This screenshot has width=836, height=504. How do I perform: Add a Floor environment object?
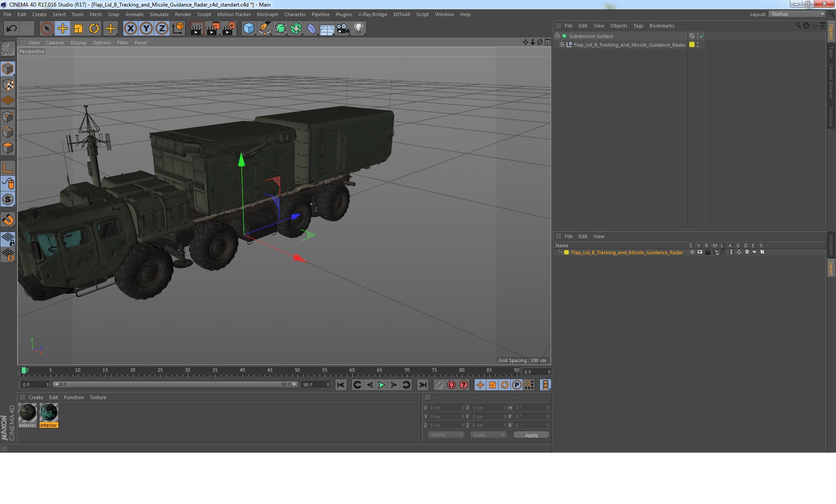tap(327, 29)
